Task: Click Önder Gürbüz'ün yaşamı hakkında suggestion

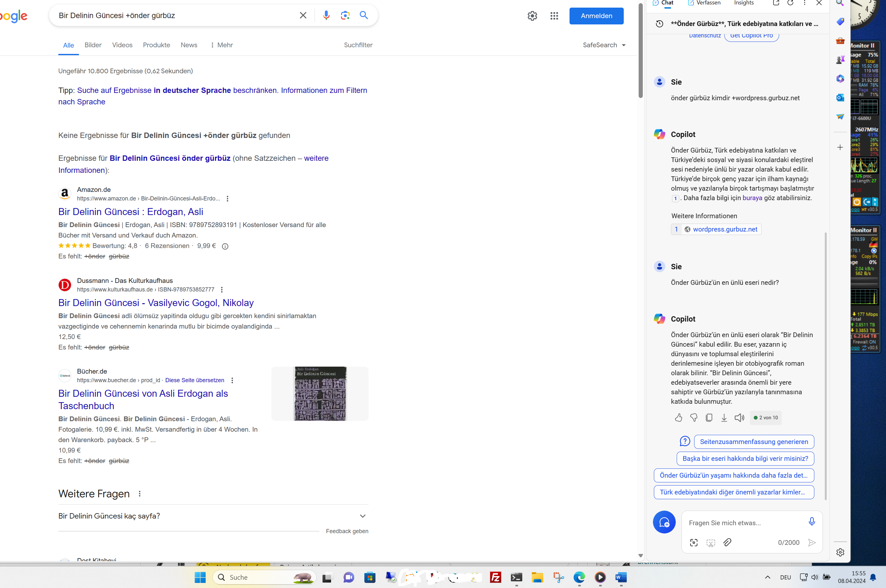Action: (734, 475)
